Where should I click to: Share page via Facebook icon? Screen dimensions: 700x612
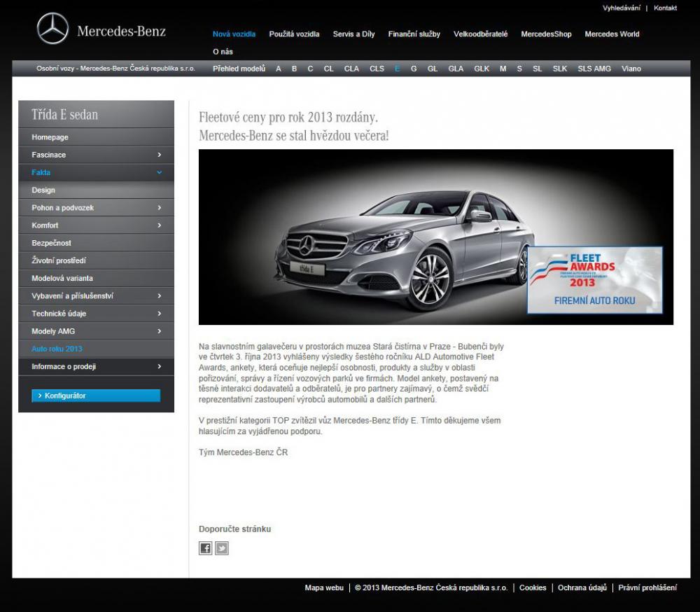(205, 548)
